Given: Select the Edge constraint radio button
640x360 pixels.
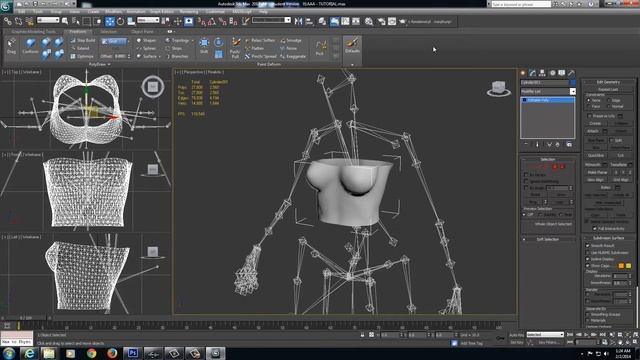Looking at the screenshot, I should pyautogui.click(x=609, y=100).
